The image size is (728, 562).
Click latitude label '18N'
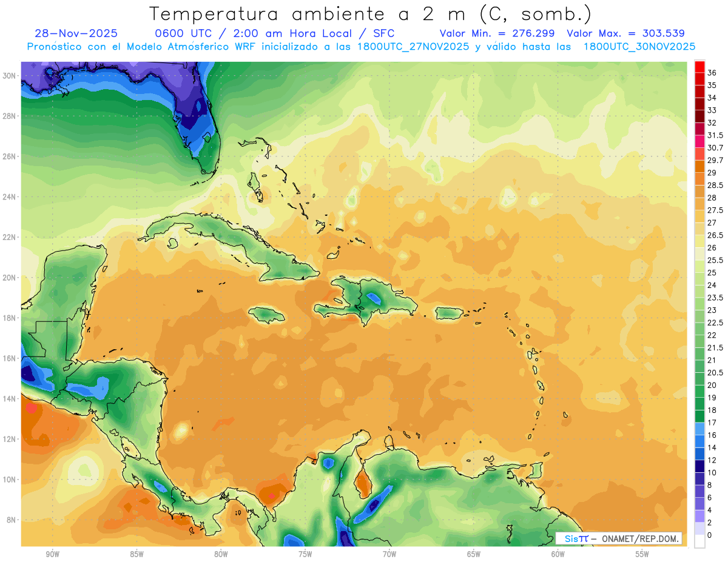pyautogui.click(x=9, y=318)
